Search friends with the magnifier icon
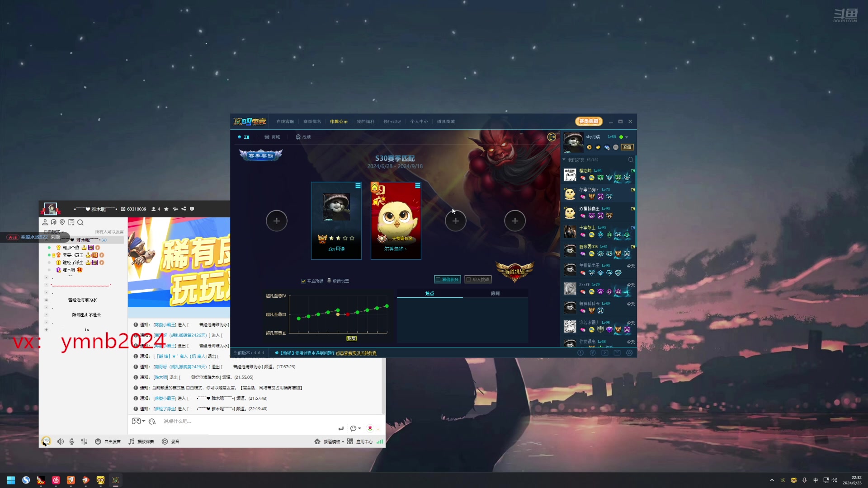 point(631,160)
